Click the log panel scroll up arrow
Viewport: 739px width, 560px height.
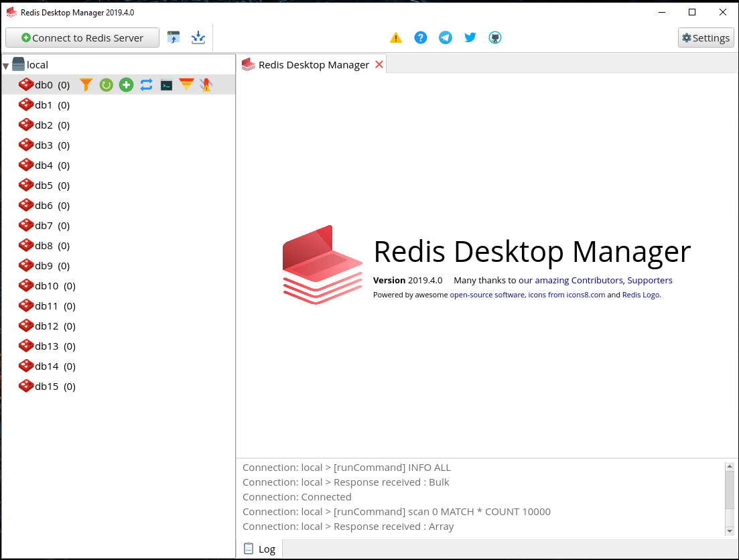click(x=730, y=467)
